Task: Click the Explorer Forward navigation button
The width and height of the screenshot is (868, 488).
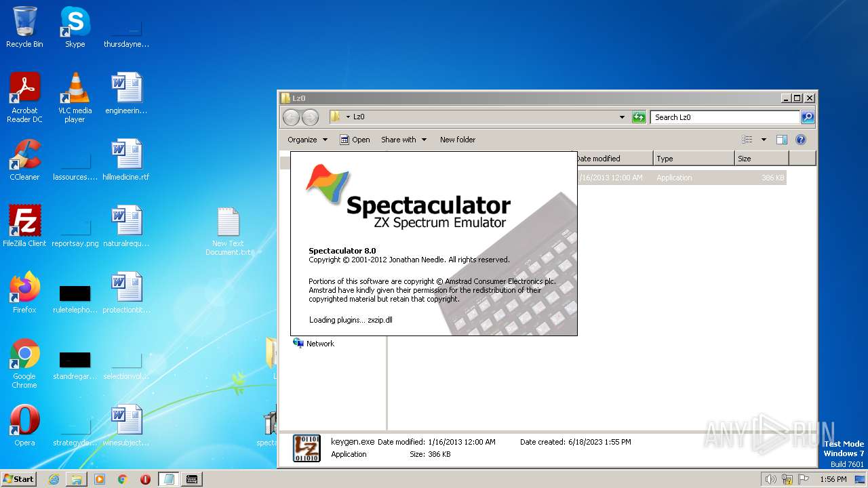Action: 310,117
